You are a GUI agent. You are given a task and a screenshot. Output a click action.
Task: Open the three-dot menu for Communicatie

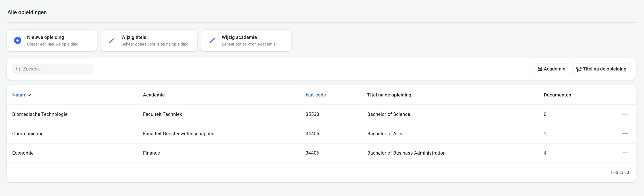tap(625, 134)
